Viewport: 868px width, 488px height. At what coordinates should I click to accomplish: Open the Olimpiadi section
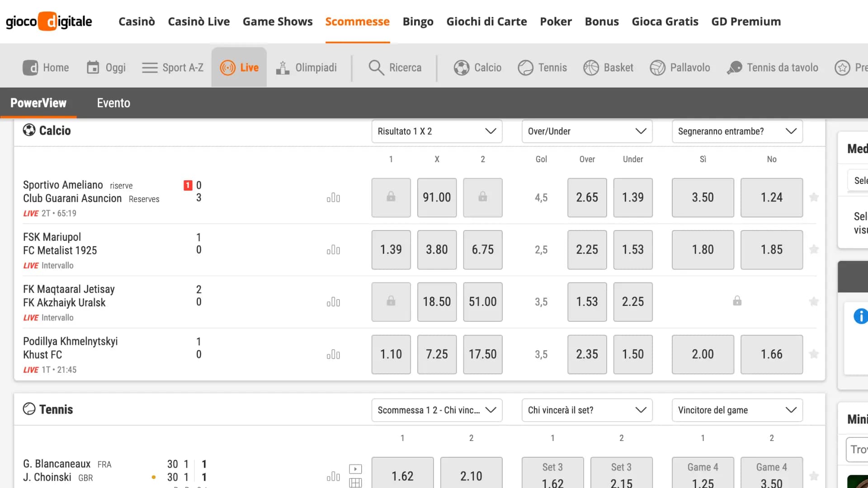307,67
